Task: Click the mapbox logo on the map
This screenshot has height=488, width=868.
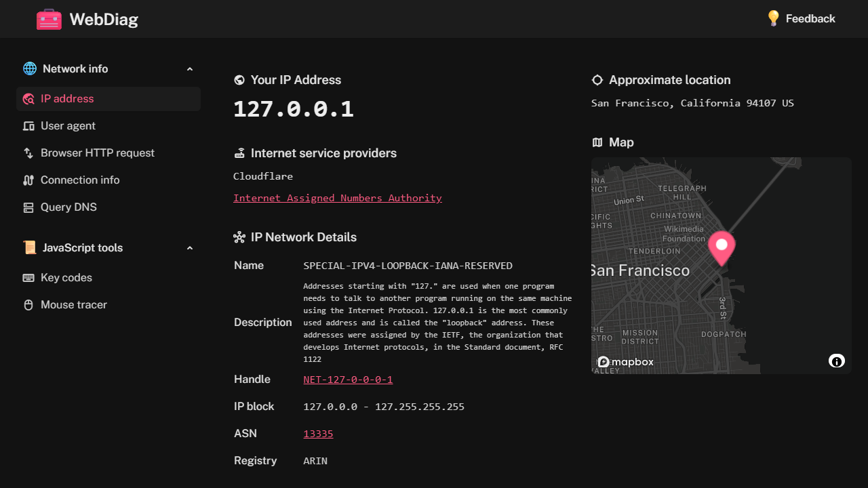Action: click(x=625, y=362)
